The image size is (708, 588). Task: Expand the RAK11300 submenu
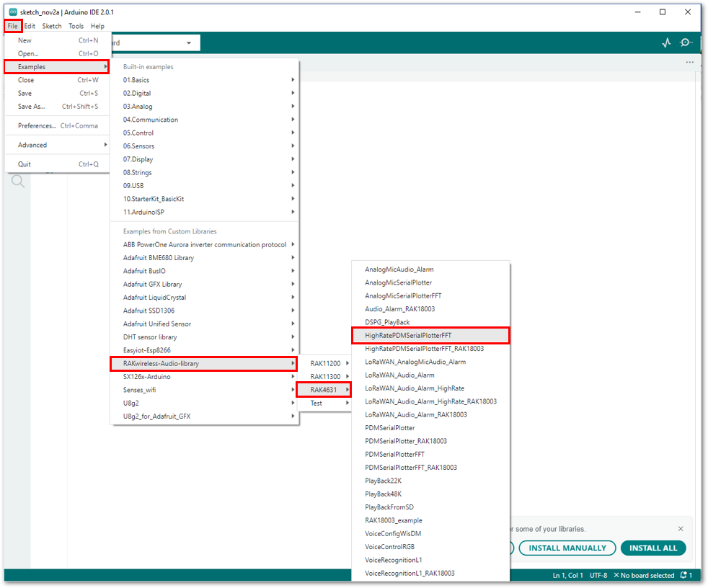pyautogui.click(x=326, y=377)
